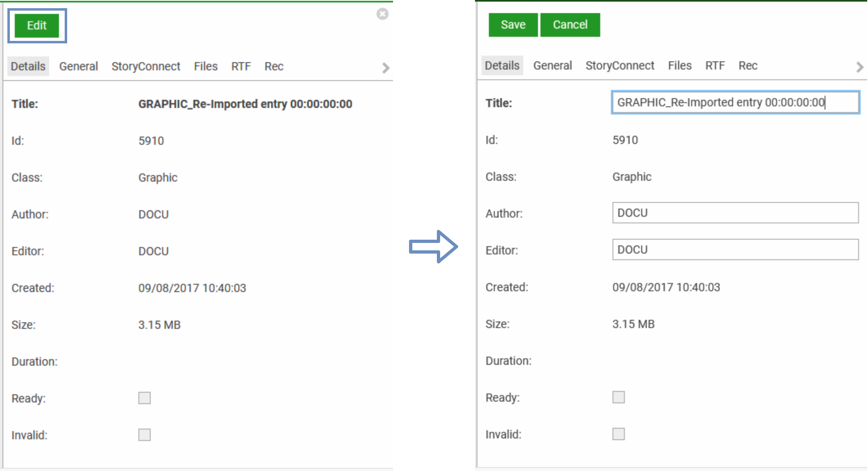Check Invalid checkbox in edit panel
The width and height of the screenshot is (868, 472).
click(x=618, y=434)
